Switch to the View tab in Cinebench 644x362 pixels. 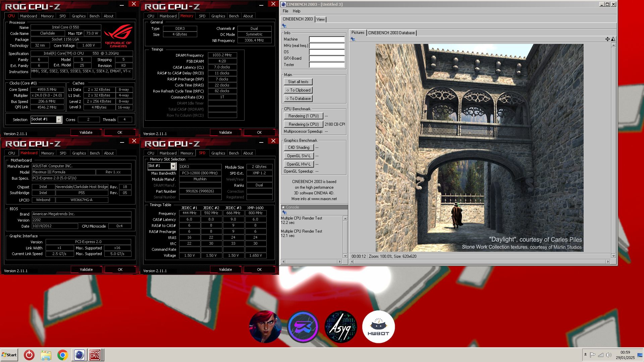pos(321,19)
